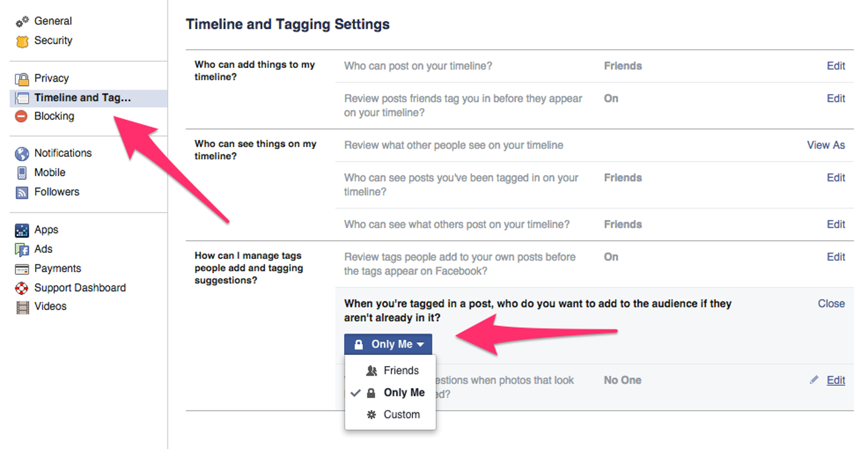Screen dimensions: 868x449
Task: Click the pencil icon beside No One
Action: point(814,380)
